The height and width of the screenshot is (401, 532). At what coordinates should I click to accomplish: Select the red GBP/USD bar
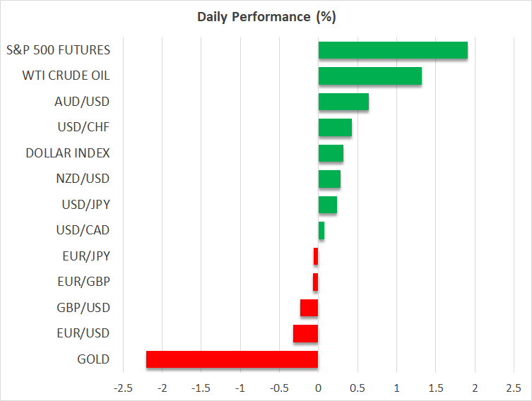click(x=309, y=308)
